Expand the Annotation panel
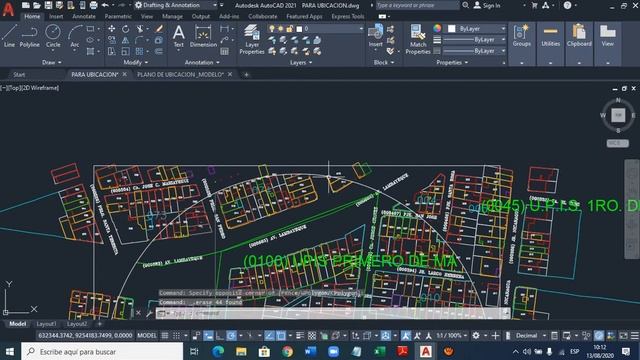Image resolution: width=640 pixels, height=360 pixels. 202,62
